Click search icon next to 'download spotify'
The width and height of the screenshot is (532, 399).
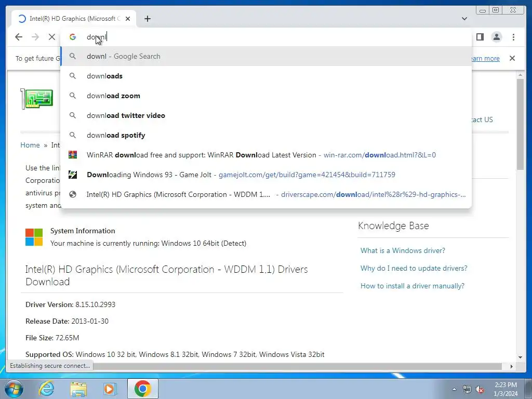tap(73, 135)
